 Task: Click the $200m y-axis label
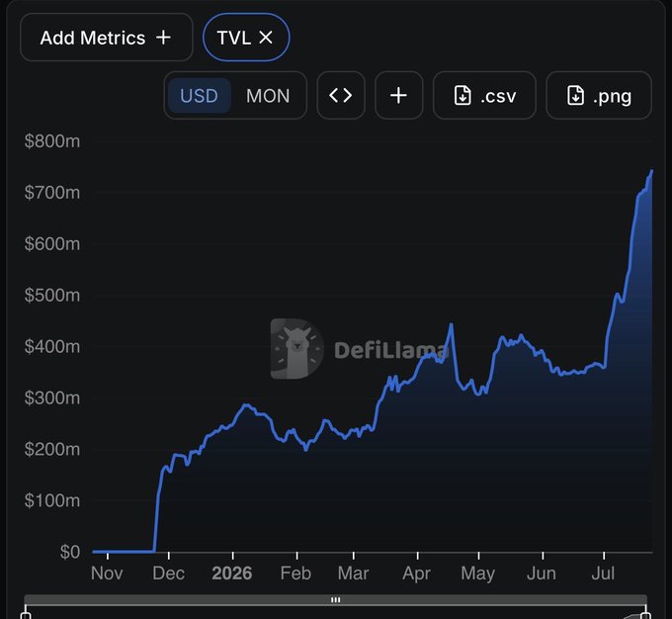pyautogui.click(x=52, y=449)
